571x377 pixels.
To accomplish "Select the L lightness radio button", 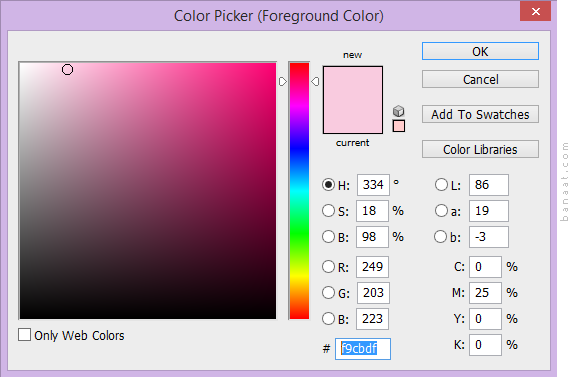I will (441, 185).
